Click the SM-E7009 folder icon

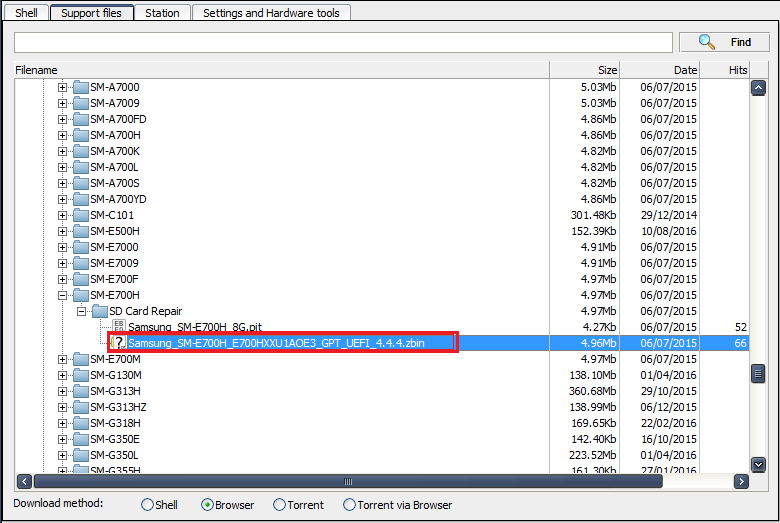[81, 263]
